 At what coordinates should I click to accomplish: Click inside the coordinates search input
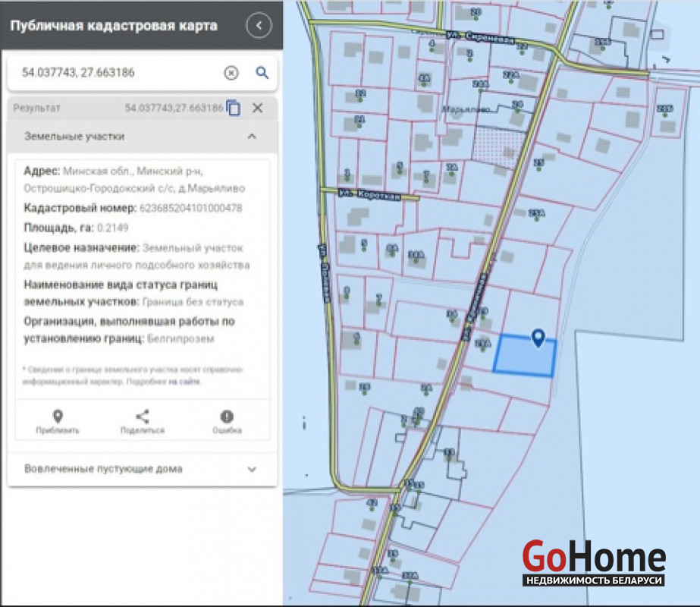pyautogui.click(x=114, y=73)
